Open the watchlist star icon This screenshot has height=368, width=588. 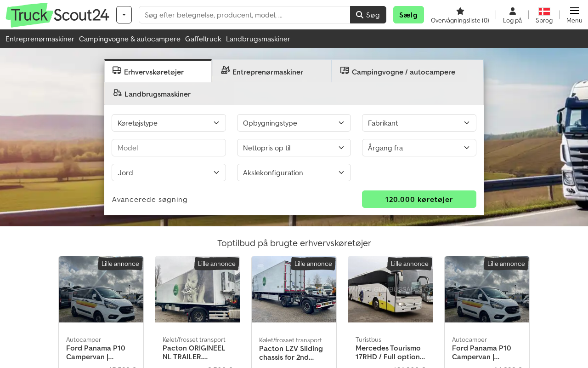point(460,11)
